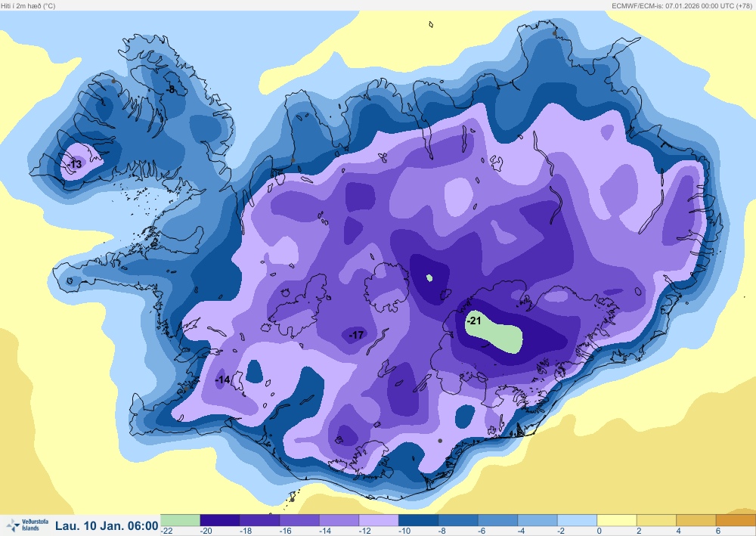Click the -6 value on the legend scale
This screenshot has width=756, height=536.
pos(482,531)
